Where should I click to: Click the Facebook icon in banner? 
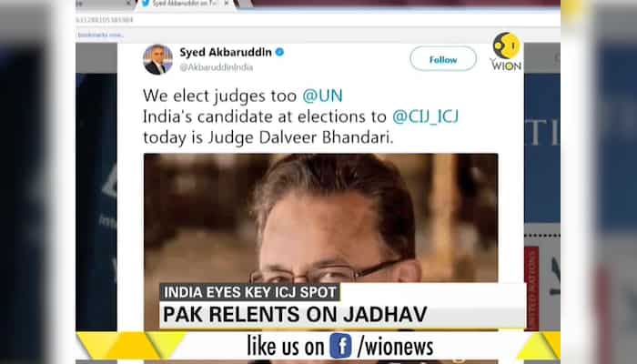coord(340,346)
